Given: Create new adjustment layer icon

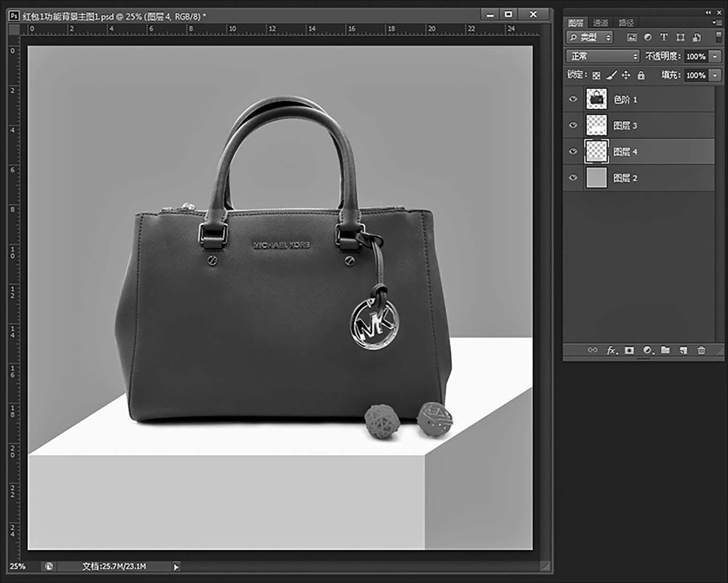Looking at the screenshot, I should pyautogui.click(x=647, y=350).
